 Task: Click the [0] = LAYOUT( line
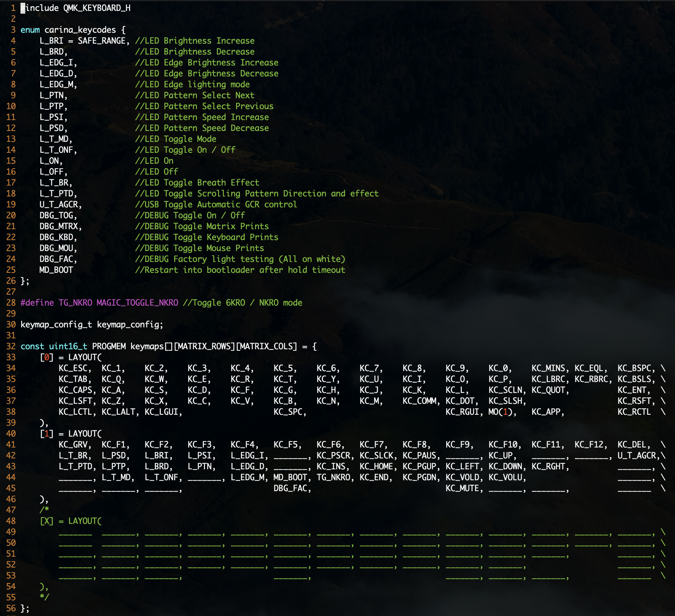coord(71,357)
